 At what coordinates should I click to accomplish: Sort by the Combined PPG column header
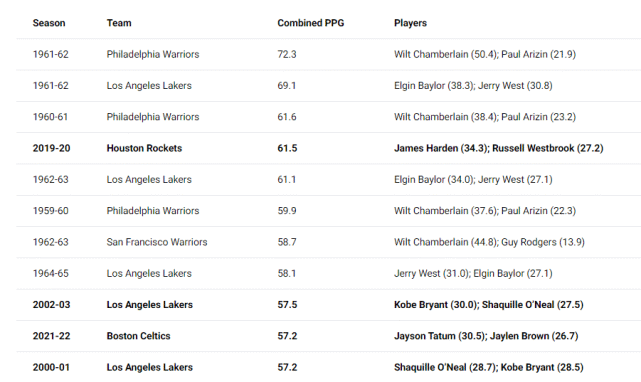pyautogui.click(x=311, y=23)
